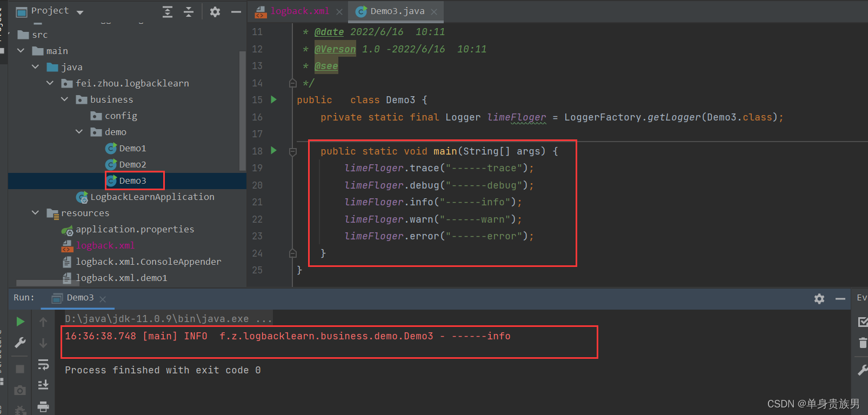The height and width of the screenshot is (415, 868).
Task: Open application.properties file
Action: pyautogui.click(x=135, y=229)
